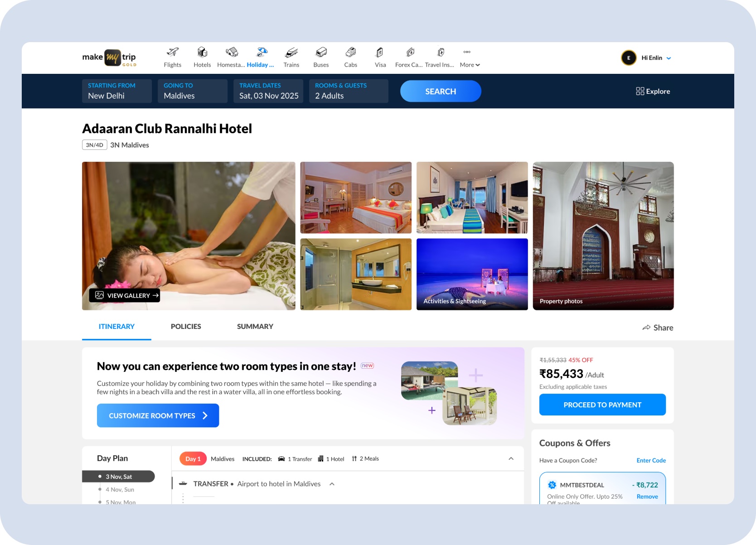Click the user avatar E icon

[629, 58]
